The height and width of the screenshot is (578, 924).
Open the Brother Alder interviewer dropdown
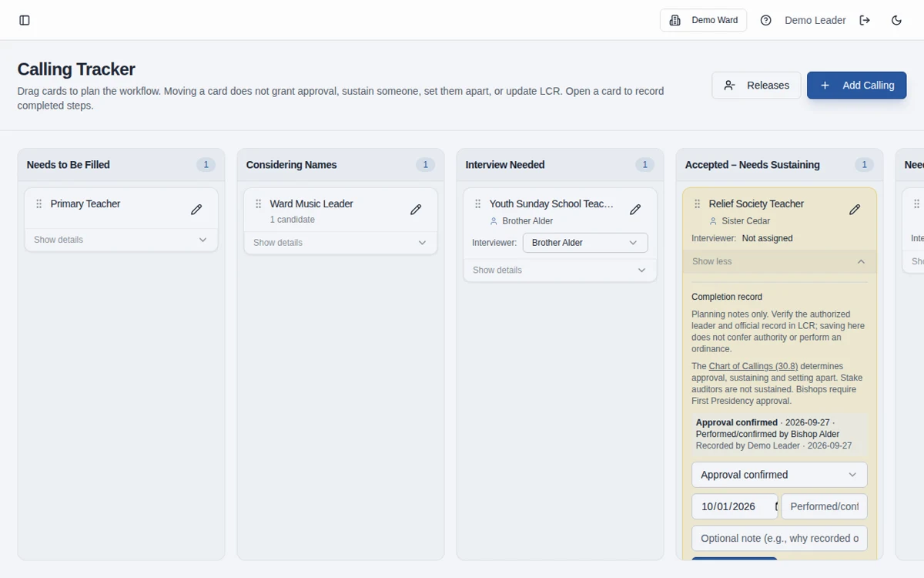585,243
